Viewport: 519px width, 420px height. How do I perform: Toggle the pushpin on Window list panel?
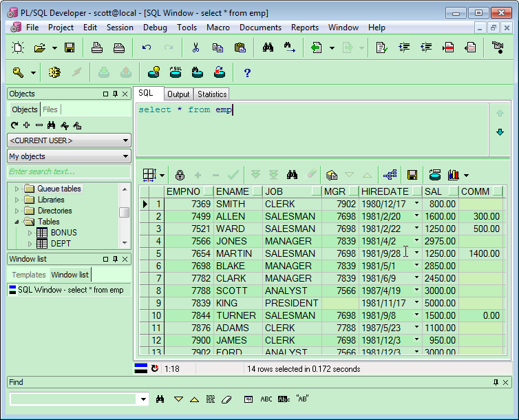(x=115, y=259)
